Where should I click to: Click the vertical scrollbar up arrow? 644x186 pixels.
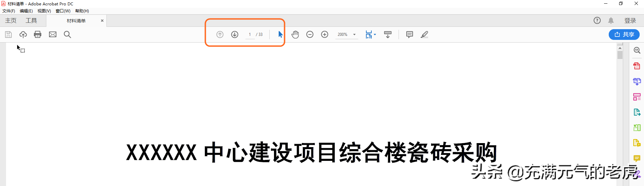[x=620, y=48]
